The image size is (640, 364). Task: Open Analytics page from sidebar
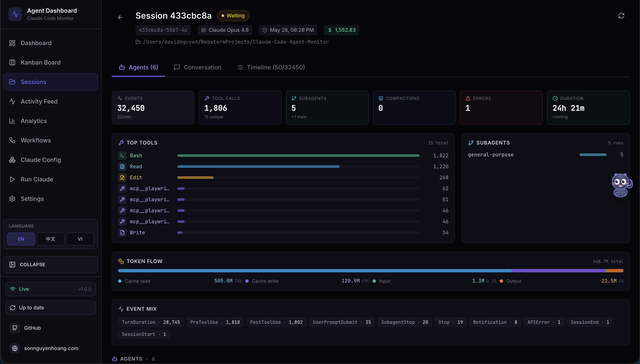point(51,121)
